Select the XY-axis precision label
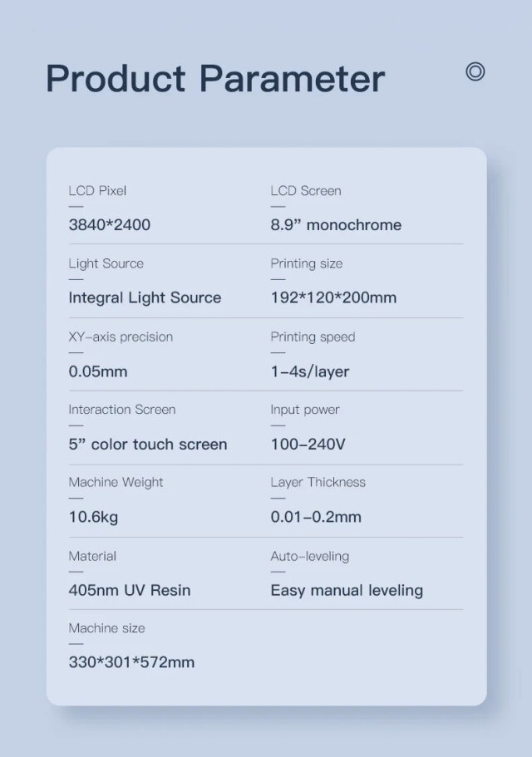Screen dimensions: 532x757 point(121,337)
